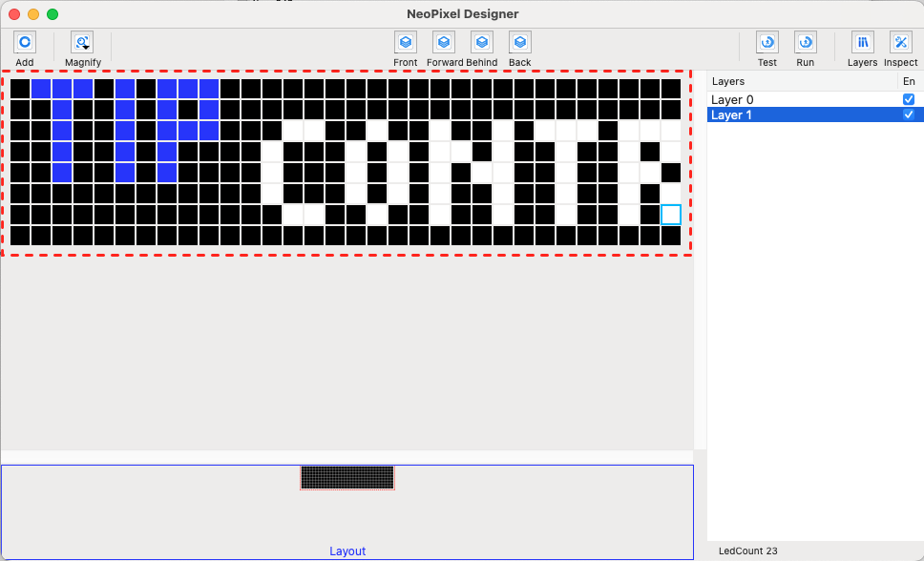
Task: Select the LED matrix thumbnail in Layout
Action: pyautogui.click(x=347, y=477)
